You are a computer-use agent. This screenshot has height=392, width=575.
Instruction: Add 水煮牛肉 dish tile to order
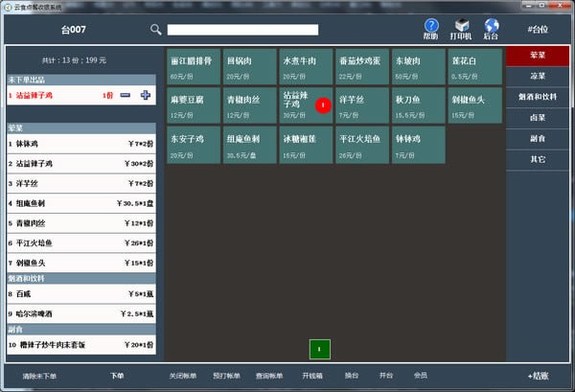(x=306, y=65)
